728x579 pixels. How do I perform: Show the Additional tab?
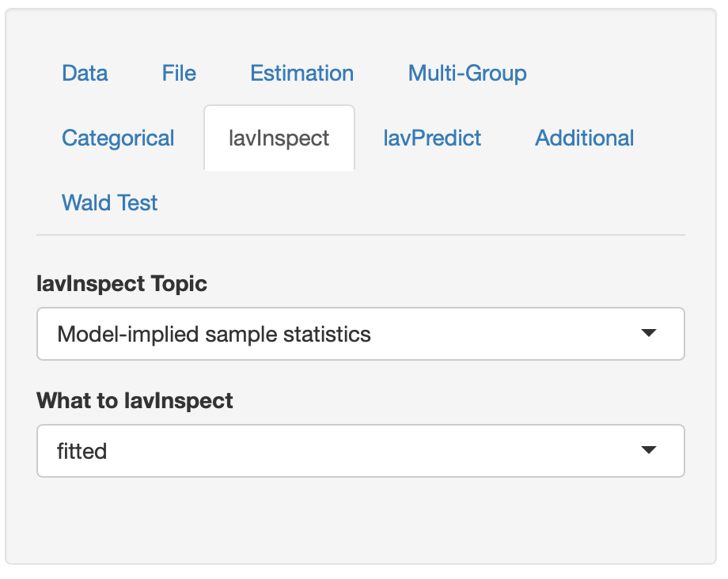coord(584,138)
